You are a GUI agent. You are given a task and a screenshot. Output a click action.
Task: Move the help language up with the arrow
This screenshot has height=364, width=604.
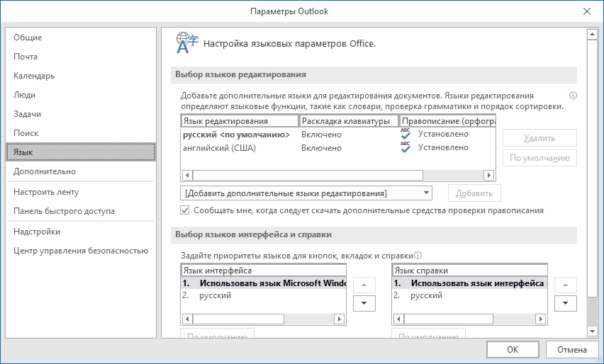click(566, 285)
